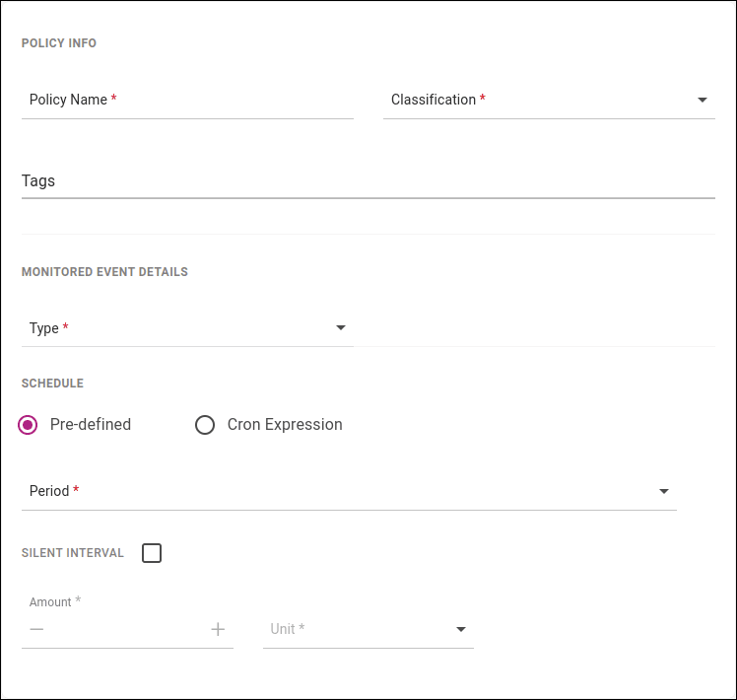This screenshot has width=737, height=700.
Task: Click the Unit dropdown arrow icon
Action: 461,629
